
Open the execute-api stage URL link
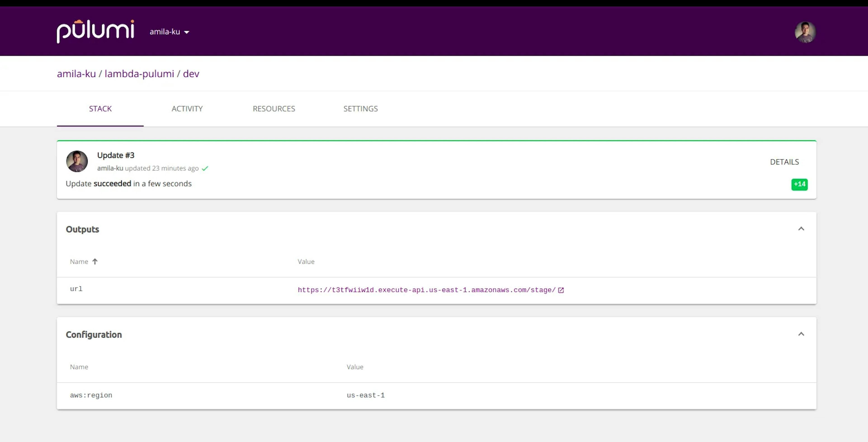(427, 290)
